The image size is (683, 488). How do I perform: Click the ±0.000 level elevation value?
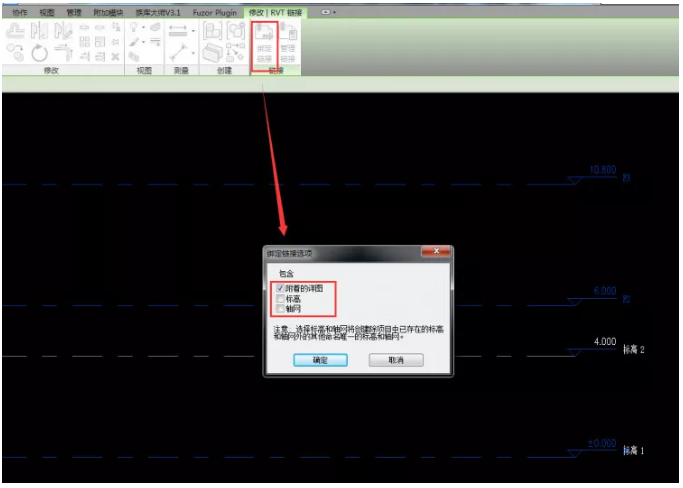click(602, 444)
